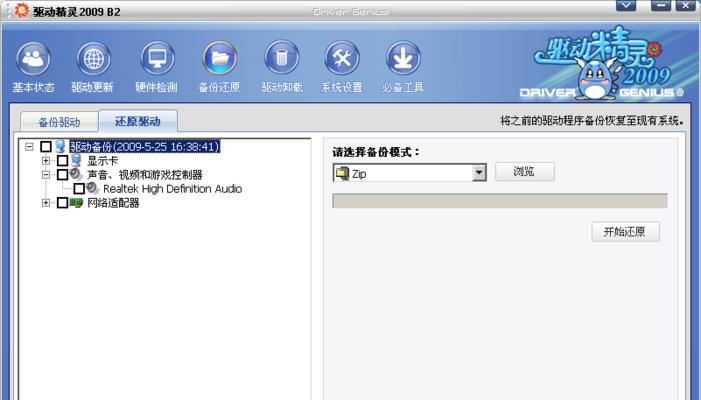This screenshot has height=400, width=701.
Task: Check the 声音、视频和游戏控制器 checkbox
Action: [63, 174]
